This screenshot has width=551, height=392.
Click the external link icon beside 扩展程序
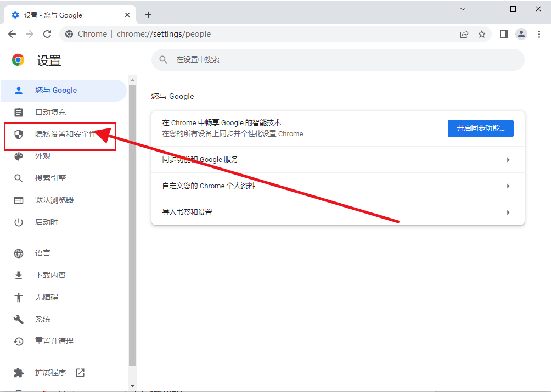[80, 372]
